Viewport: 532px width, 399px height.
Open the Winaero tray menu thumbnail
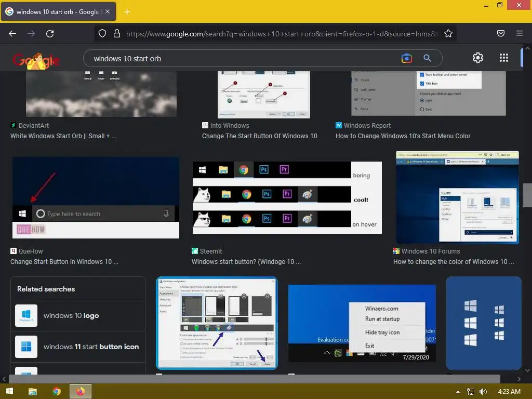362,323
